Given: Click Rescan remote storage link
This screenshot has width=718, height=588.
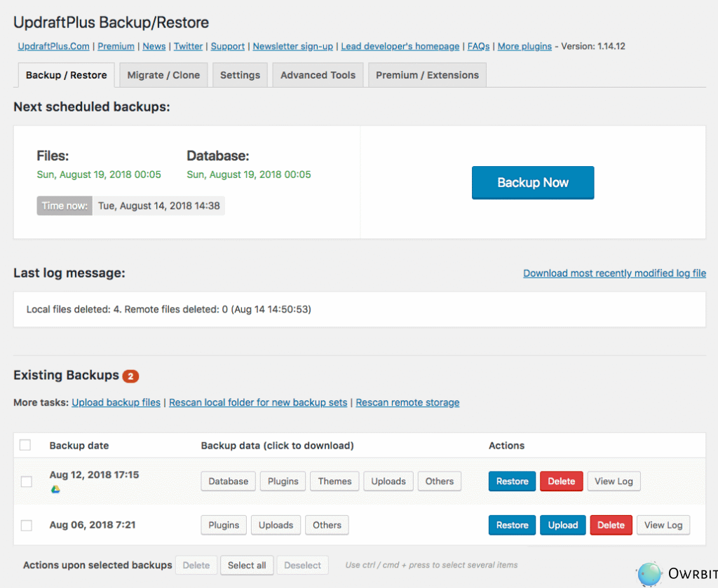Looking at the screenshot, I should click(x=407, y=402).
